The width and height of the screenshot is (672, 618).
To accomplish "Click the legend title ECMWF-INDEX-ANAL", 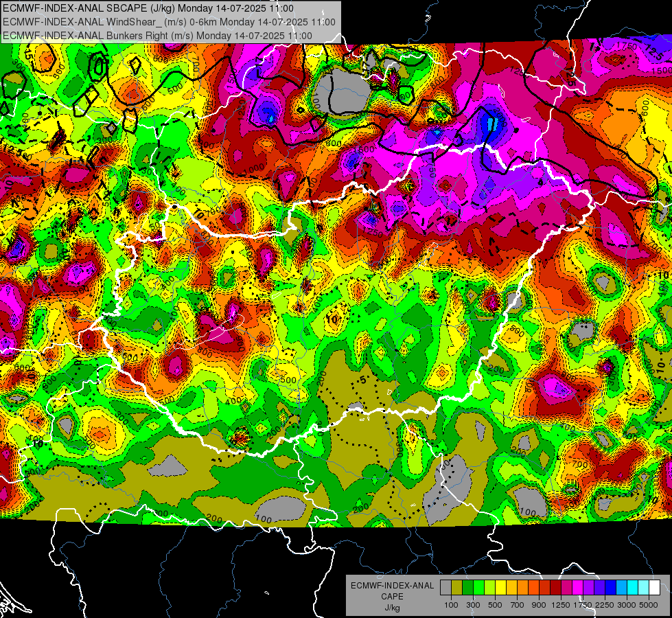I will [x=393, y=586].
